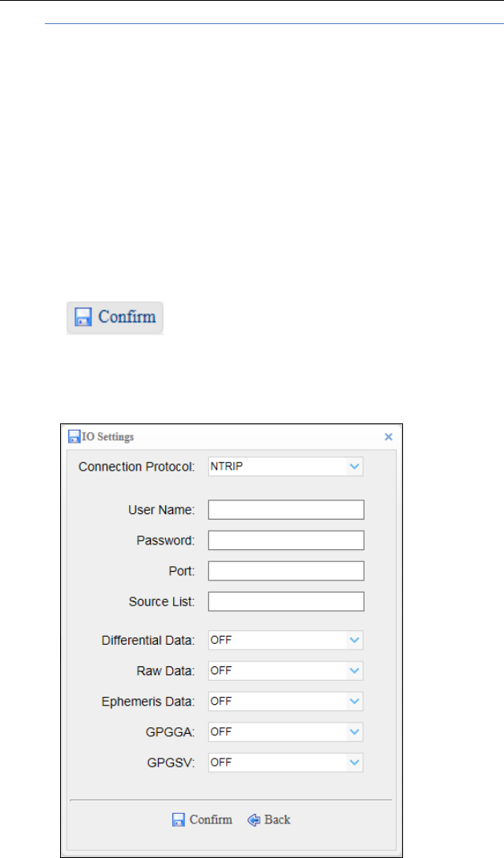Screen dimensions: 504x858
Task: Click the floppy disk icon beside bottom Confirm
Action: 179,820
